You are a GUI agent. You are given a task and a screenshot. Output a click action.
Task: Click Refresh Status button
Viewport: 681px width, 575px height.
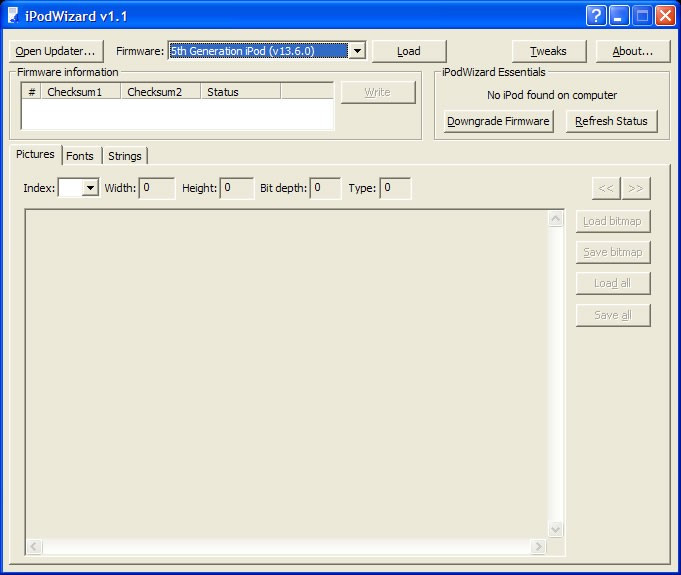tap(612, 121)
